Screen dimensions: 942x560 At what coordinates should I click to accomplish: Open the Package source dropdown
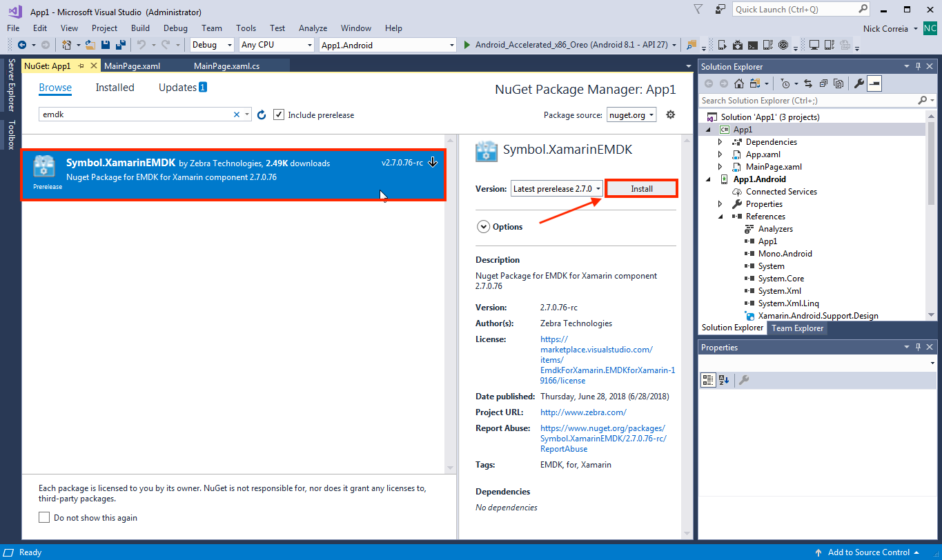[631, 115]
